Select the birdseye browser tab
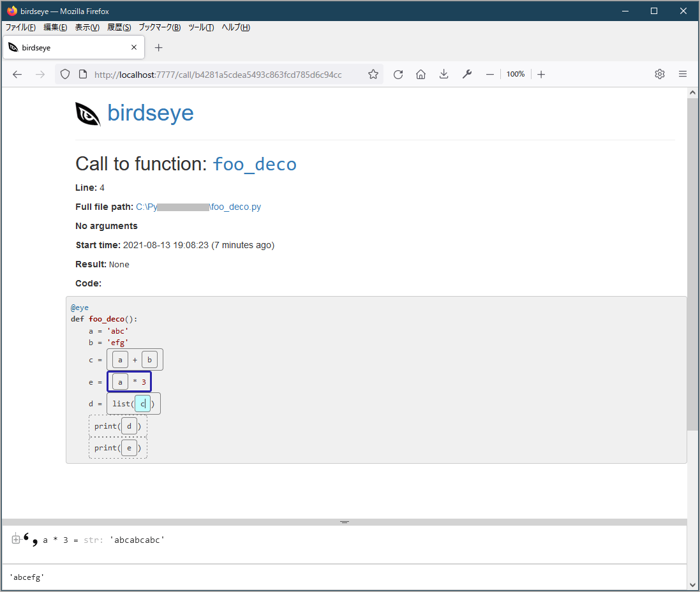 coord(73,47)
